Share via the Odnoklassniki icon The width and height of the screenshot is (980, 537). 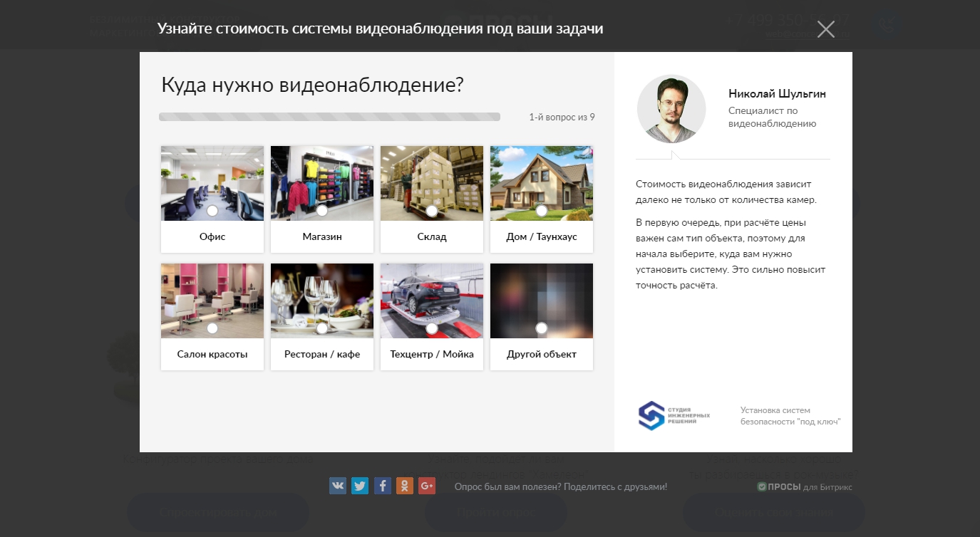click(405, 486)
